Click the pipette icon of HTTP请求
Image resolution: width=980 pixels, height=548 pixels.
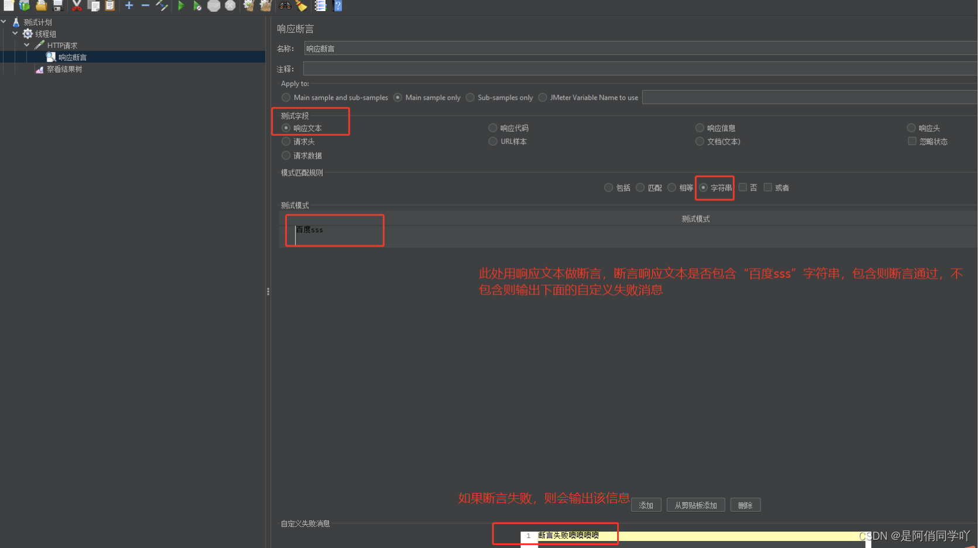39,45
